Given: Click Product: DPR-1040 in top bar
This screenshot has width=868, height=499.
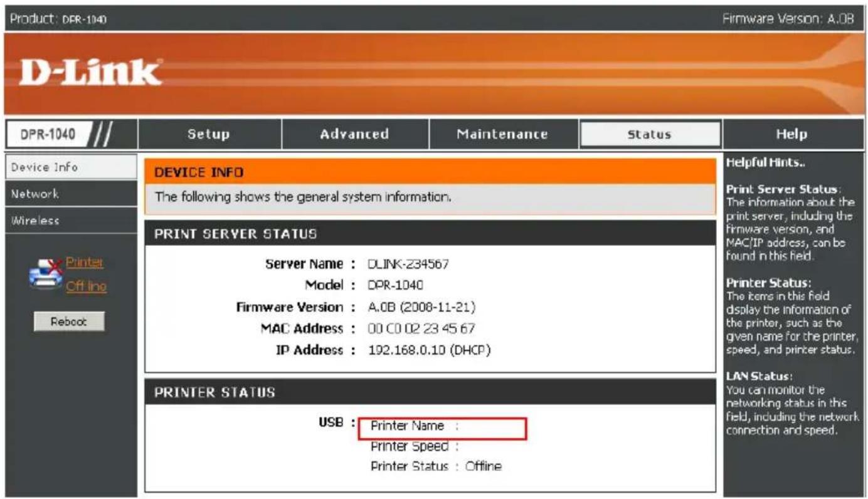Looking at the screenshot, I should [58, 19].
